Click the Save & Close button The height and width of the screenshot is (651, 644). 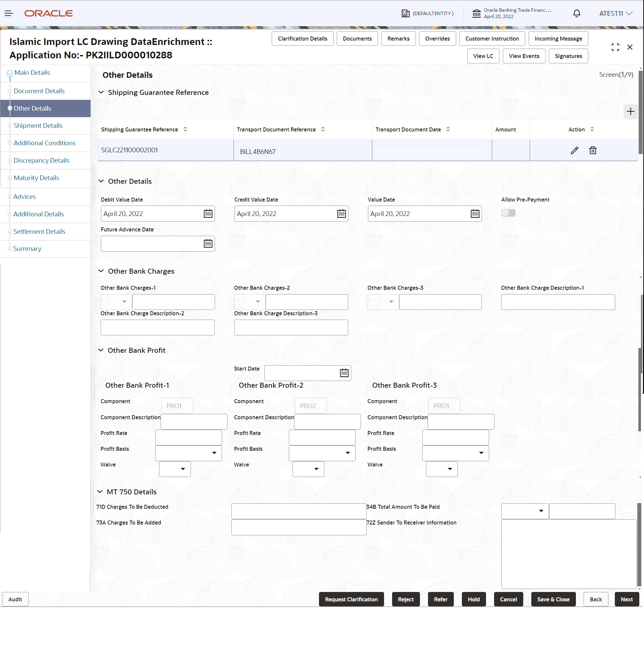[x=553, y=599]
